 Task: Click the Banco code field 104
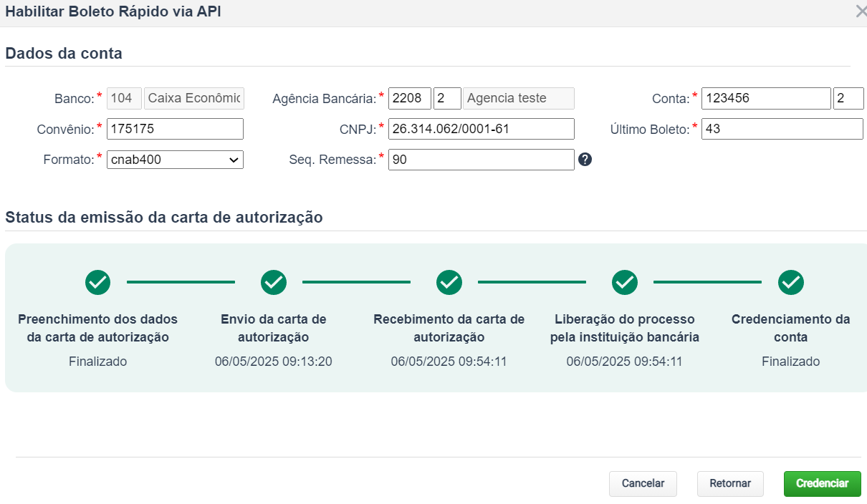pos(124,98)
